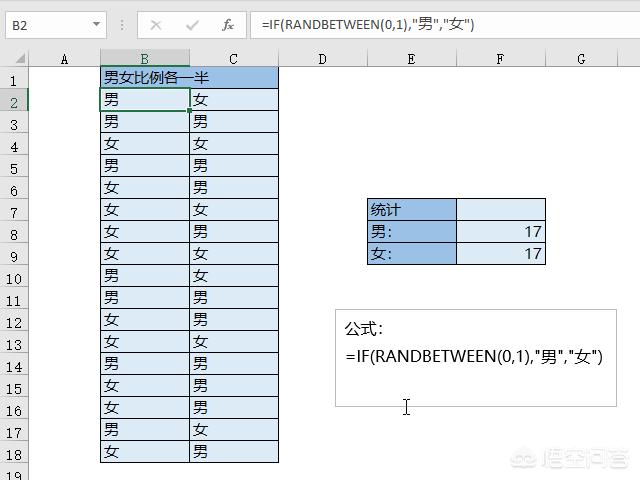Image resolution: width=640 pixels, height=480 pixels.
Task: Select cell C2 containing 女
Action: coord(234,100)
